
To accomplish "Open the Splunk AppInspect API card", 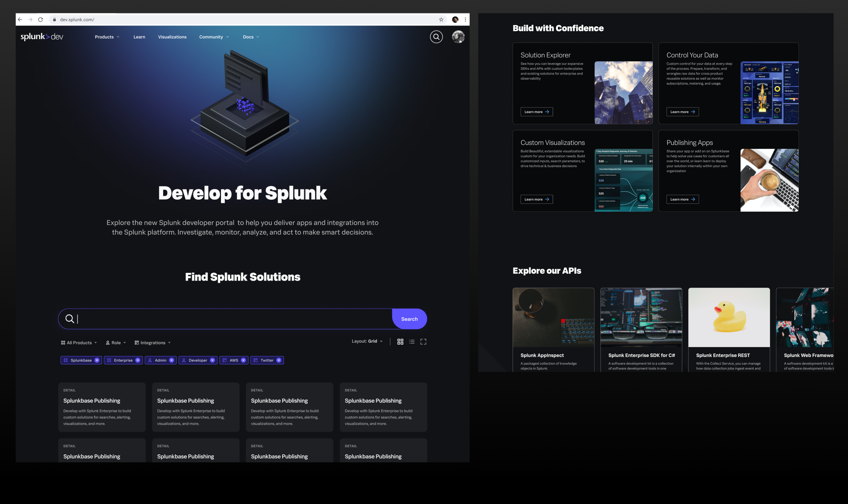I will click(x=553, y=330).
